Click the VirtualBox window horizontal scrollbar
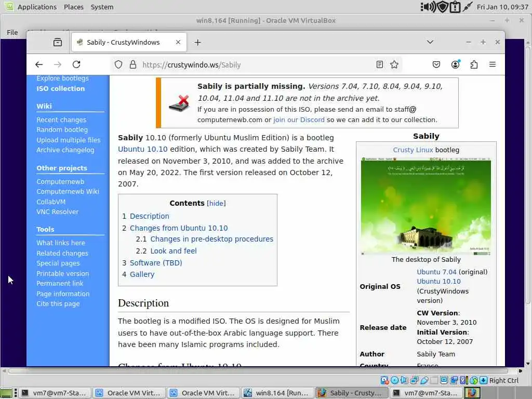This screenshot has width=532, height=399. point(258,371)
